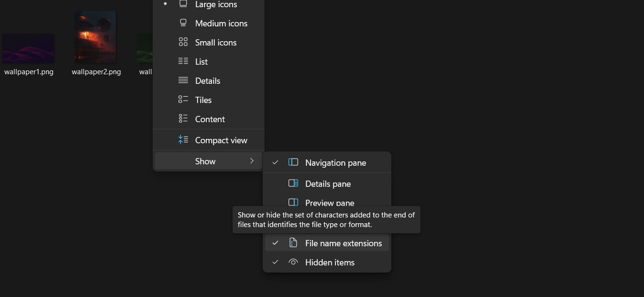Click the Tiles view icon

(x=183, y=99)
